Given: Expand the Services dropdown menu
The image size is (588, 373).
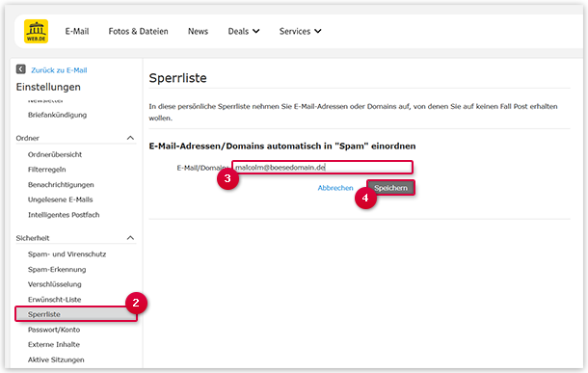Looking at the screenshot, I should [300, 31].
